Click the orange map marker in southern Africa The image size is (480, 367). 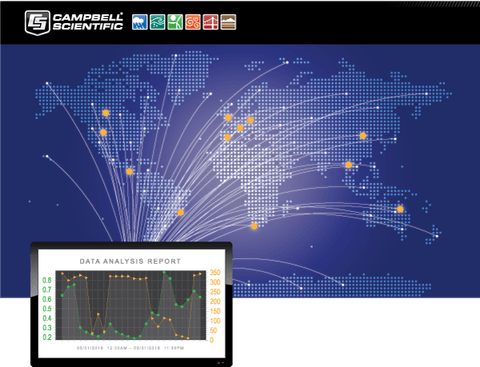[x=254, y=226]
